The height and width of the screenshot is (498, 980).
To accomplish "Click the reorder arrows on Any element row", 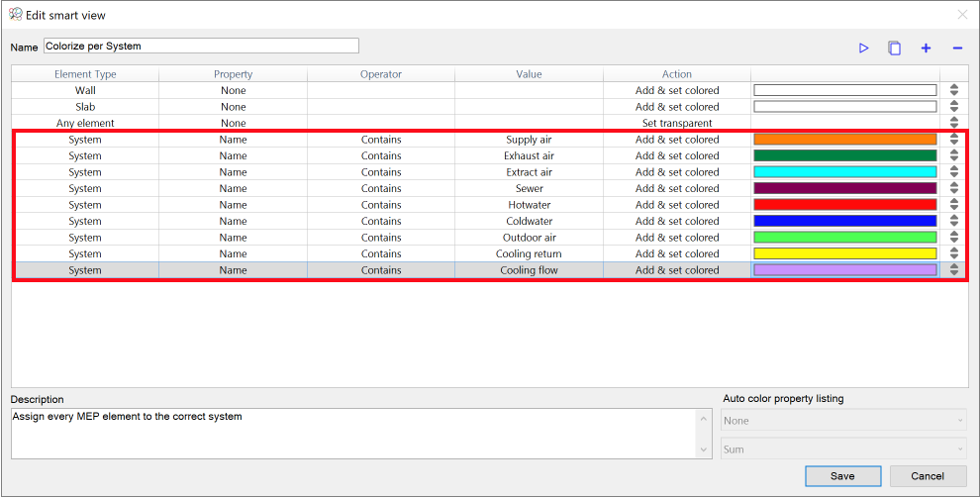I will 953,123.
